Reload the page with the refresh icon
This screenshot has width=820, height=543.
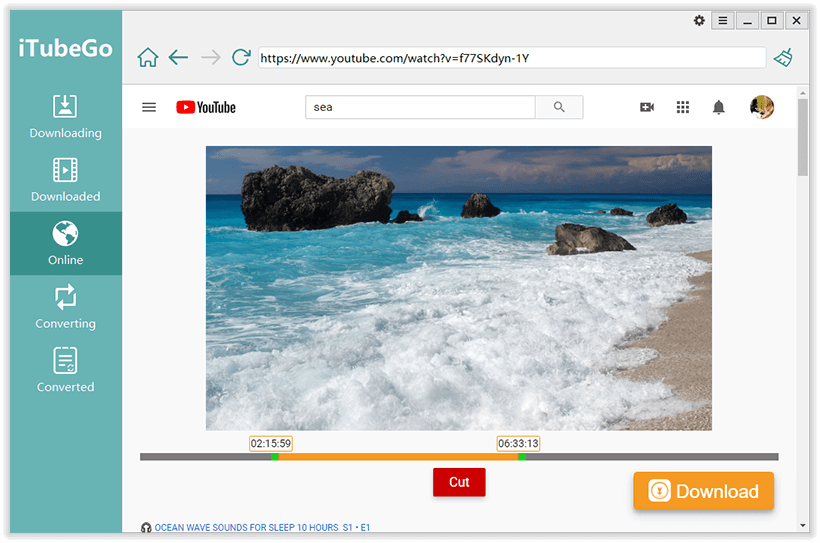tap(241, 58)
